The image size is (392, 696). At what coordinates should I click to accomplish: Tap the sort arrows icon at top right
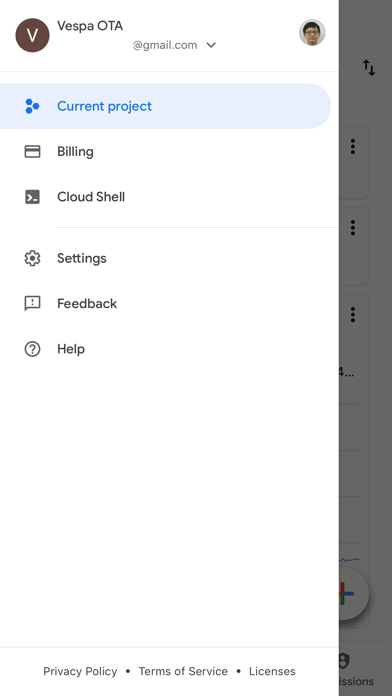[369, 67]
